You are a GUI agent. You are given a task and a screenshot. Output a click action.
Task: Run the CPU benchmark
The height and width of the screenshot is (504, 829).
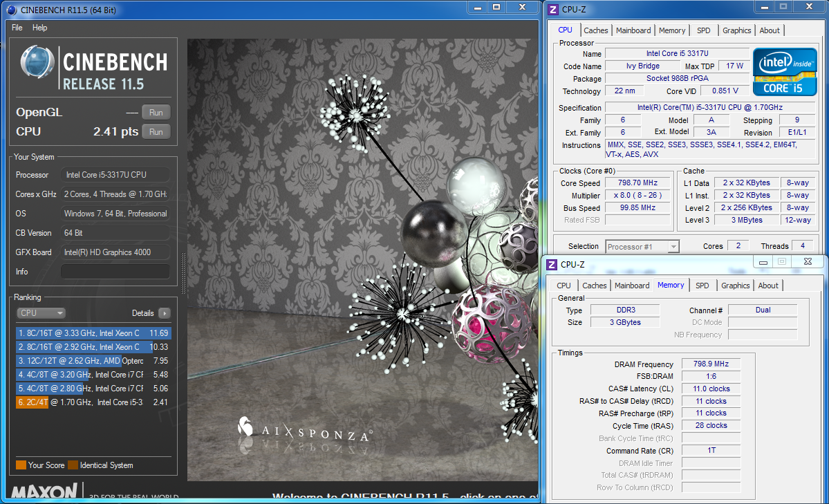[x=156, y=131]
